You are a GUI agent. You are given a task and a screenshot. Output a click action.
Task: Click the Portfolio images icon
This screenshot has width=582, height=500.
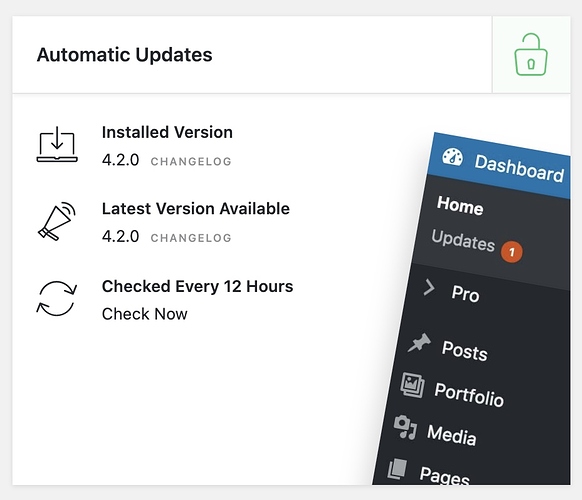click(412, 385)
